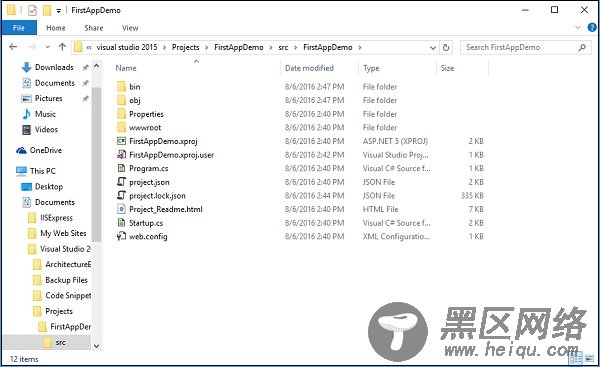Click the Downloads quick access icon
The width and height of the screenshot is (600, 367).
26,67
